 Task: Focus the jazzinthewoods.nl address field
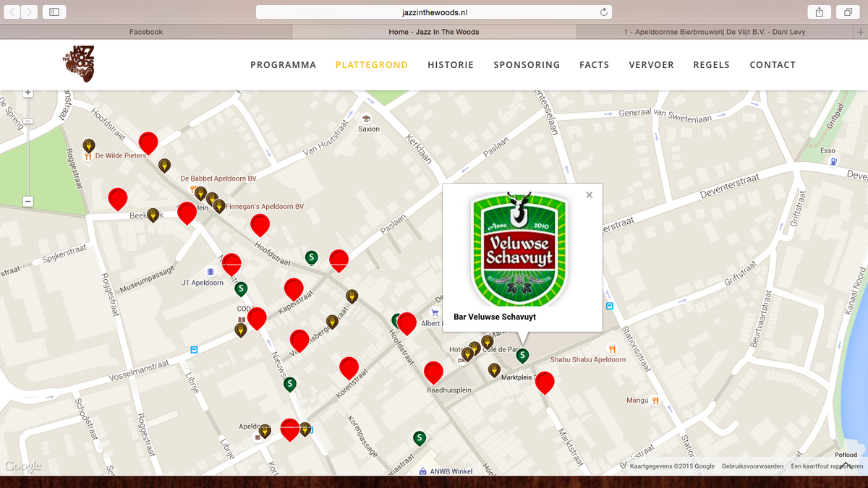tap(434, 12)
